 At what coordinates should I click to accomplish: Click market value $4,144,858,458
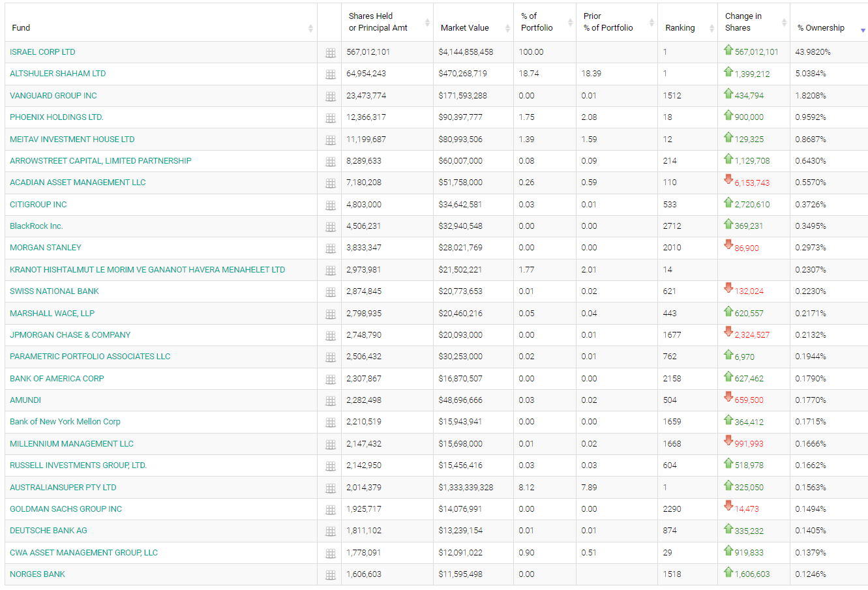466,52
